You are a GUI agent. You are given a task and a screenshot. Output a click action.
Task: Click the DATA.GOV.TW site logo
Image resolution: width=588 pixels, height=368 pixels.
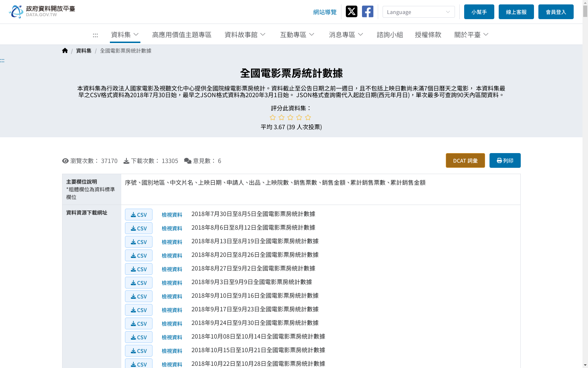pos(42,11)
